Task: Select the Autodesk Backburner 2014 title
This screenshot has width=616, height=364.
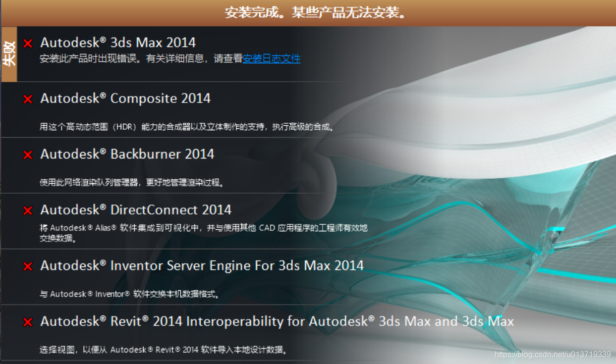Action: pyautogui.click(x=127, y=154)
